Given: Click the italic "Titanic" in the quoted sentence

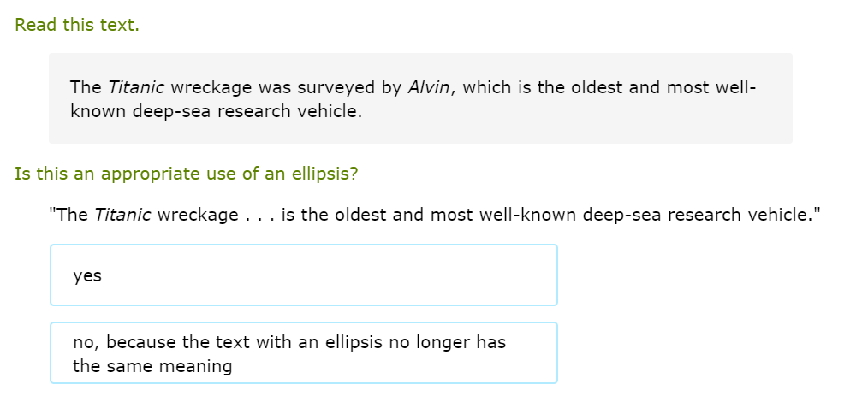Looking at the screenshot, I should (x=122, y=215).
